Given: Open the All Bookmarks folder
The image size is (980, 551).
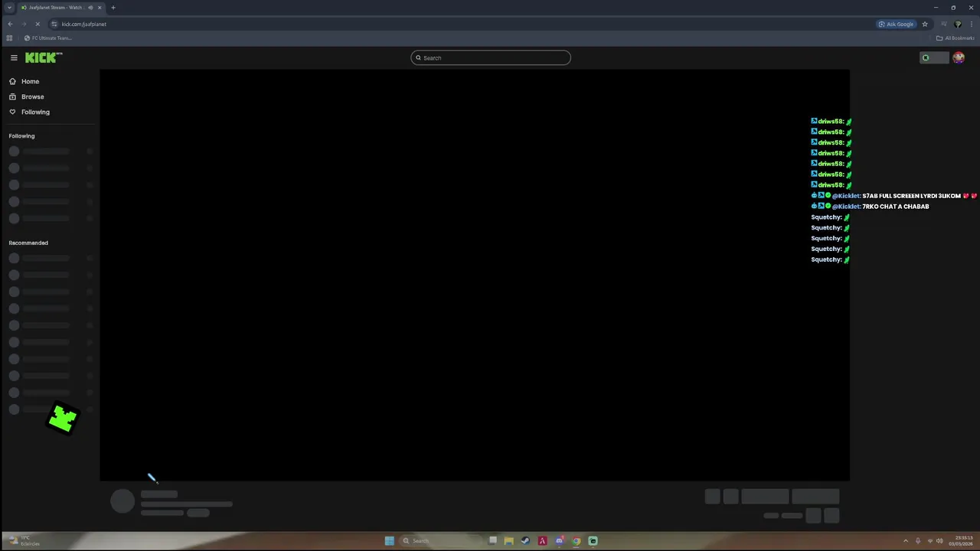Looking at the screenshot, I should click(955, 37).
